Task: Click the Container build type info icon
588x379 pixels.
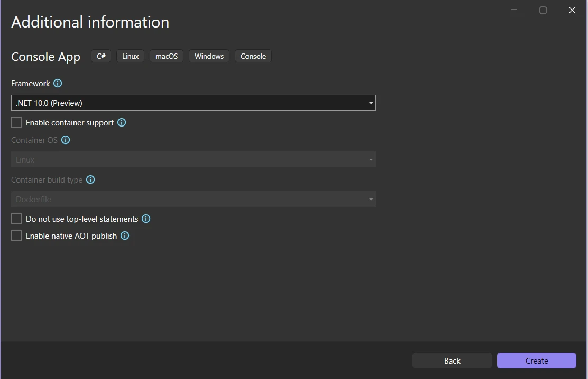Action: (90, 180)
